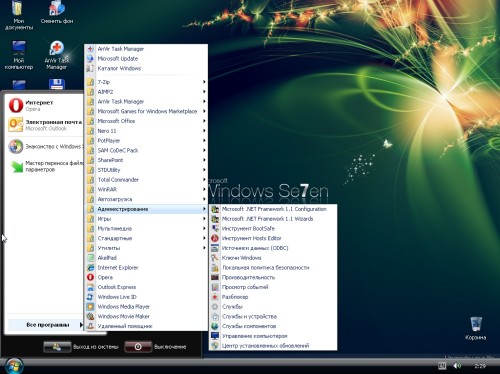
Task: Expand the PotPlayer folder
Action: point(146,141)
